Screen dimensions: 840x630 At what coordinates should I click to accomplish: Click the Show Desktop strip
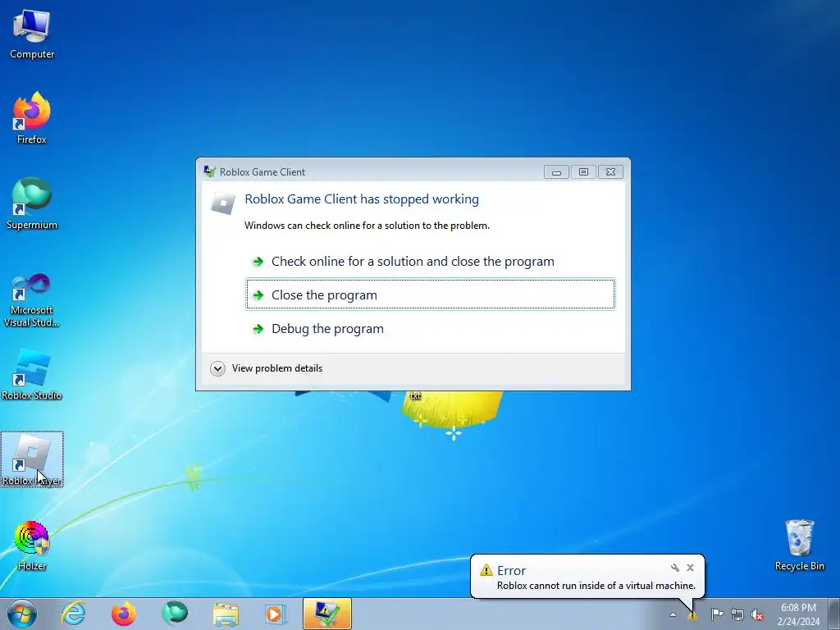pos(834,614)
